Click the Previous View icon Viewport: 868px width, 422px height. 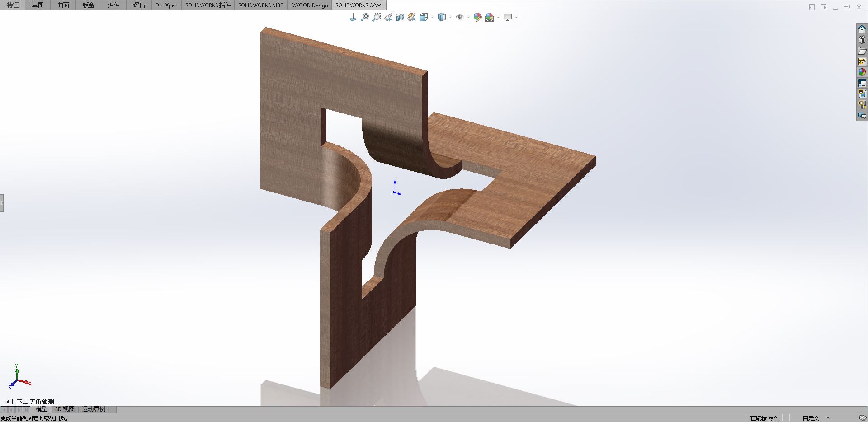388,17
